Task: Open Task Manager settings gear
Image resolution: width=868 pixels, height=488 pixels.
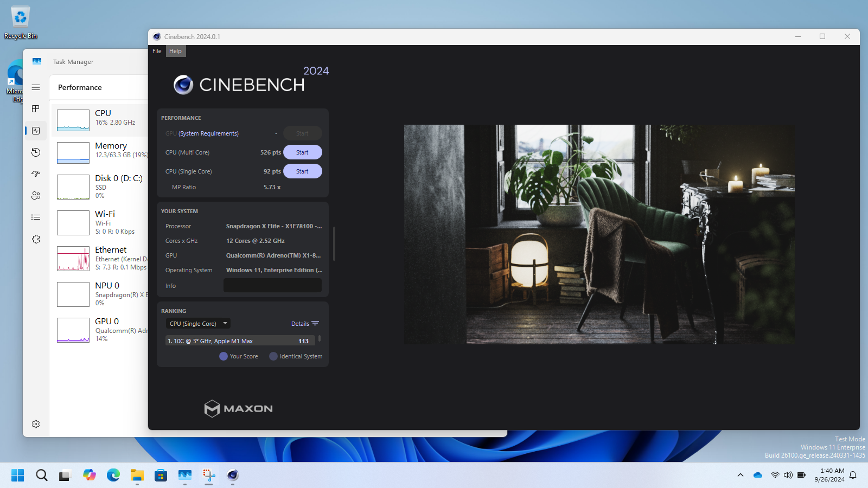Action: [x=36, y=424]
